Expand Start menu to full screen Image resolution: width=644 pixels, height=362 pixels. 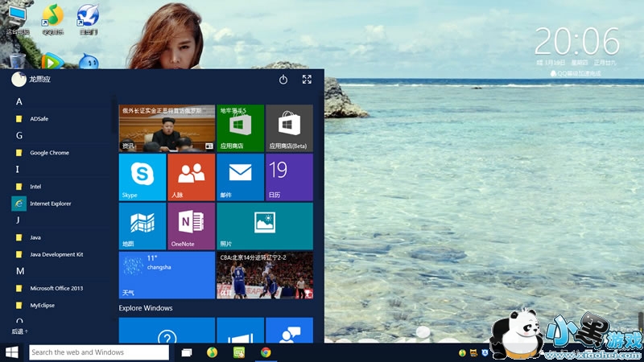[x=307, y=80]
